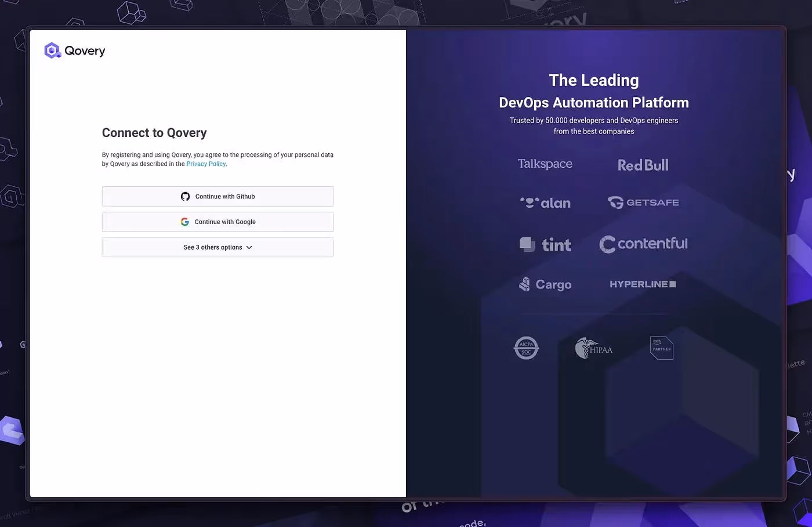Screen dimensions: 812x527
Task: Select the GETSAFE shield logo
Action: point(614,203)
